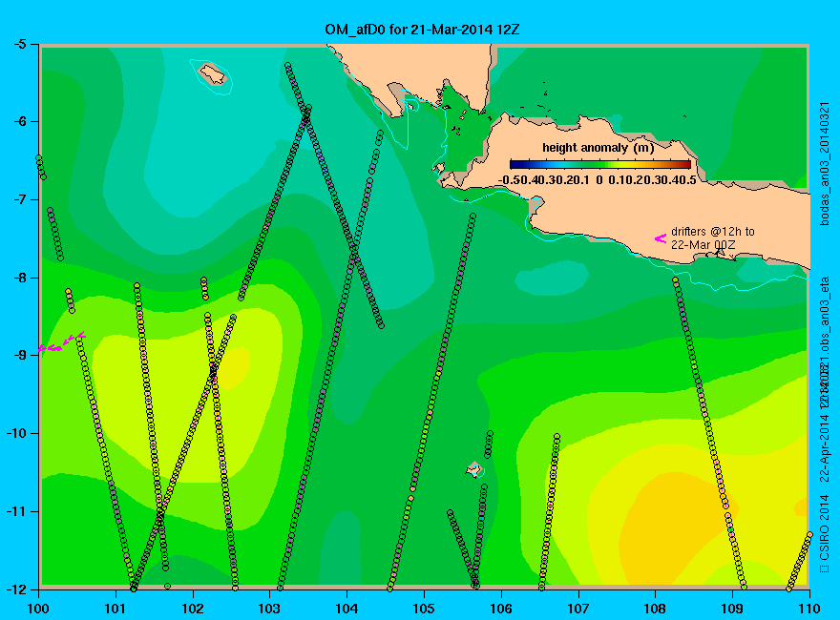This screenshot has height=620, width=840.
Task: Click the x-axis label 103
Action: point(269,609)
